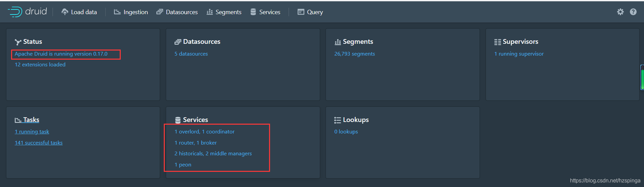Click the Supervisors card list icon

pos(497,42)
